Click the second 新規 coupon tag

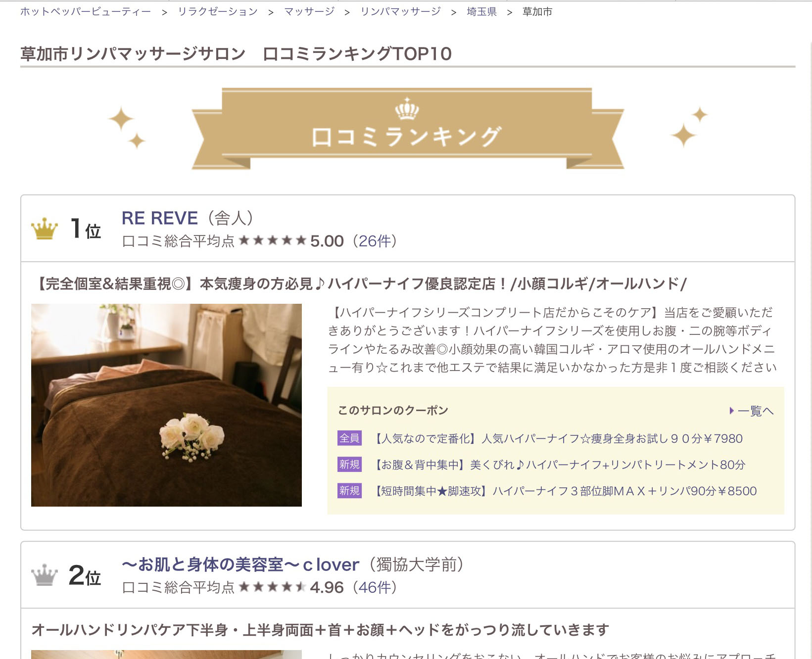click(349, 491)
